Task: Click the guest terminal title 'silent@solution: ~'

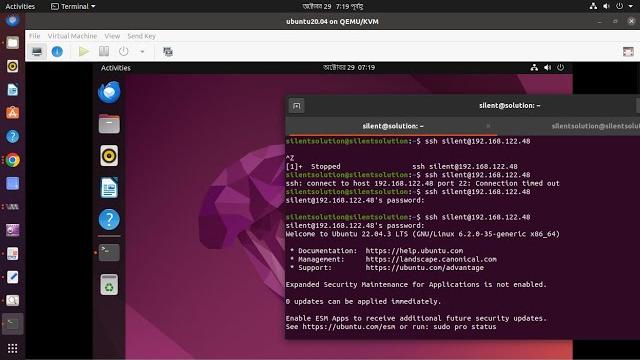Action: pos(509,106)
